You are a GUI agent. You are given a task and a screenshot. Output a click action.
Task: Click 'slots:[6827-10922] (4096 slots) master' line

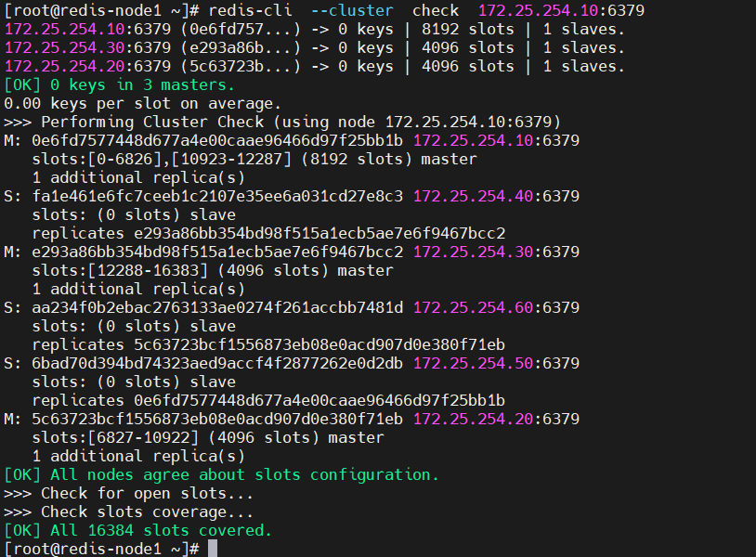pyautogui.click(x=208, y=437)
